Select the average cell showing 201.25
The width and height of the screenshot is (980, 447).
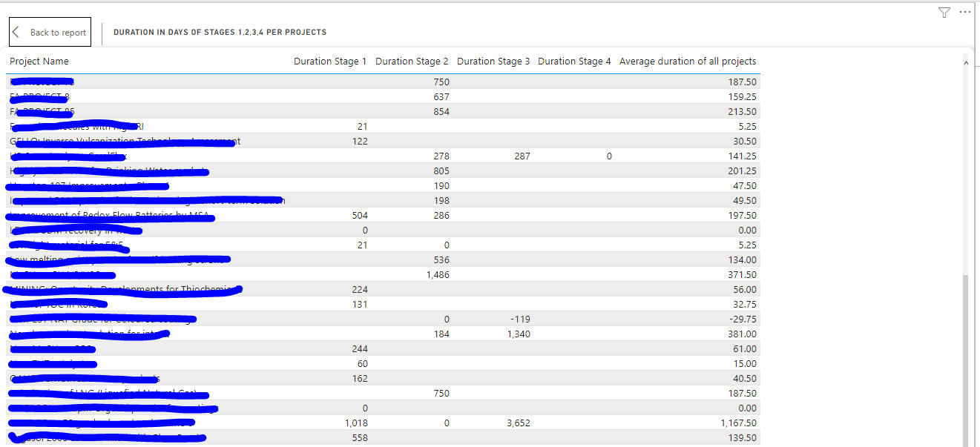743,171
